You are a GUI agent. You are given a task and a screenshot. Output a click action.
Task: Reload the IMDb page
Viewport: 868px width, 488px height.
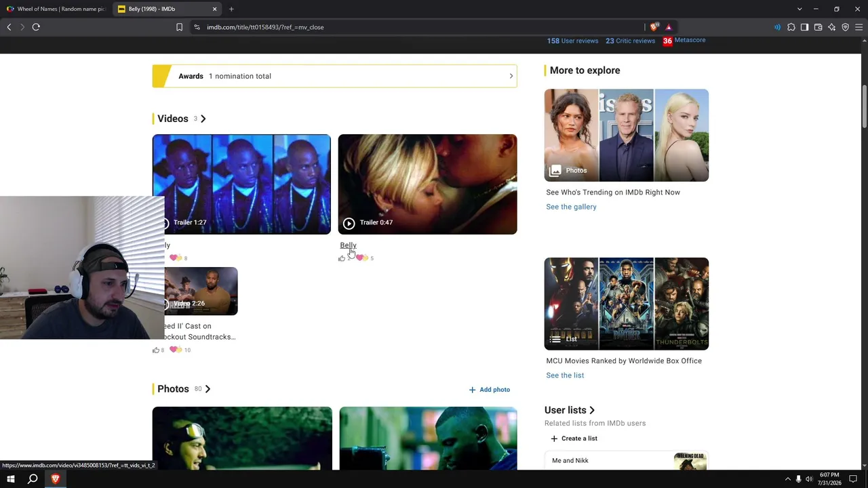(36, 27)
